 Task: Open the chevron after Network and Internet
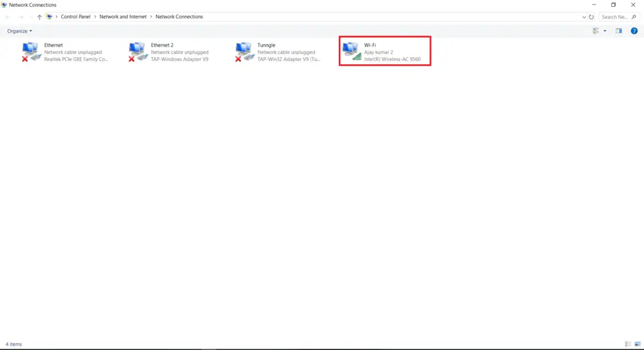151,17
